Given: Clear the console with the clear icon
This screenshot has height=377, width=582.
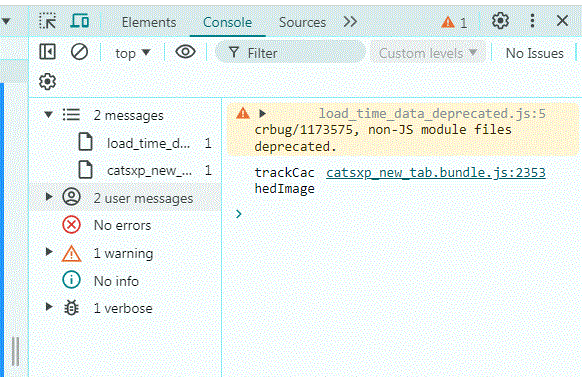Looking at the screenshot, I should pyautogui.click(x=79, y=52).
